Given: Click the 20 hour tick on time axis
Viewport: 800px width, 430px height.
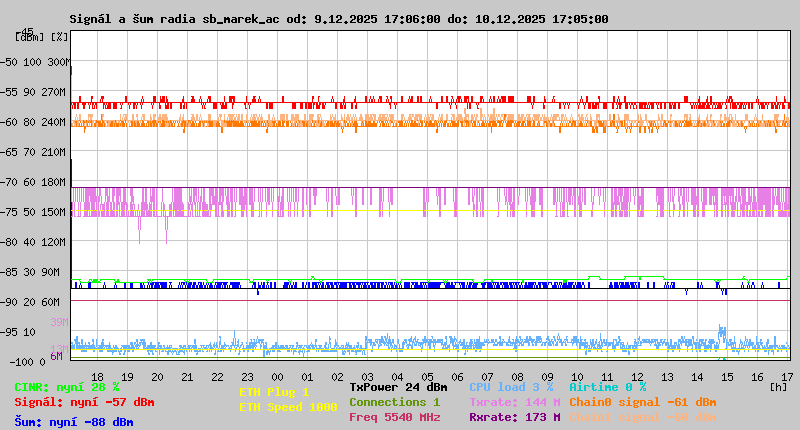Looking at the screenshot, I should point(157,376).
